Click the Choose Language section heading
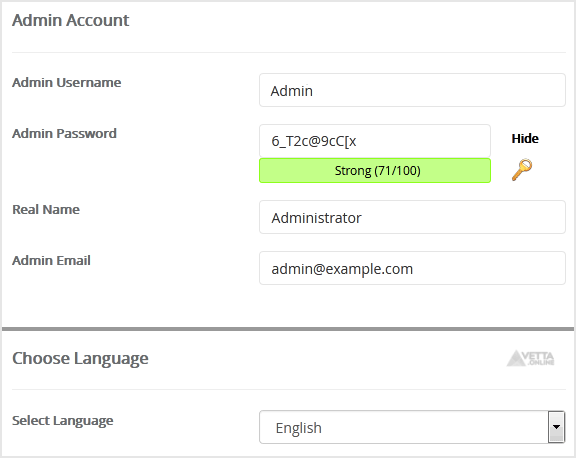Viewport: 576px width, 458px height. pyautogui.click(x=80, y=358)
